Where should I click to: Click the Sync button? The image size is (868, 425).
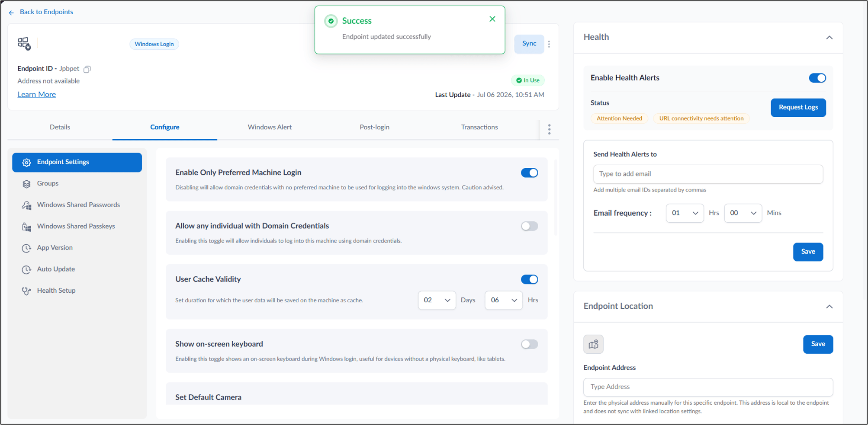pos(529,44)
